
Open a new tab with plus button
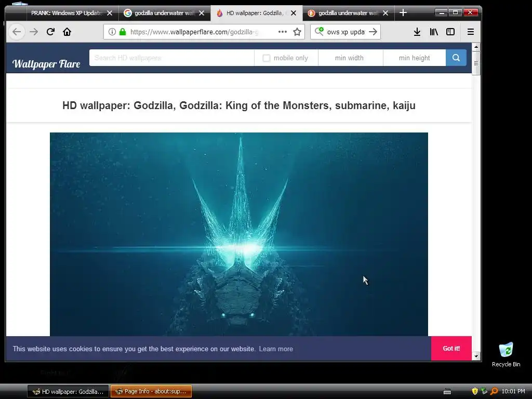[x=403, y=13]
